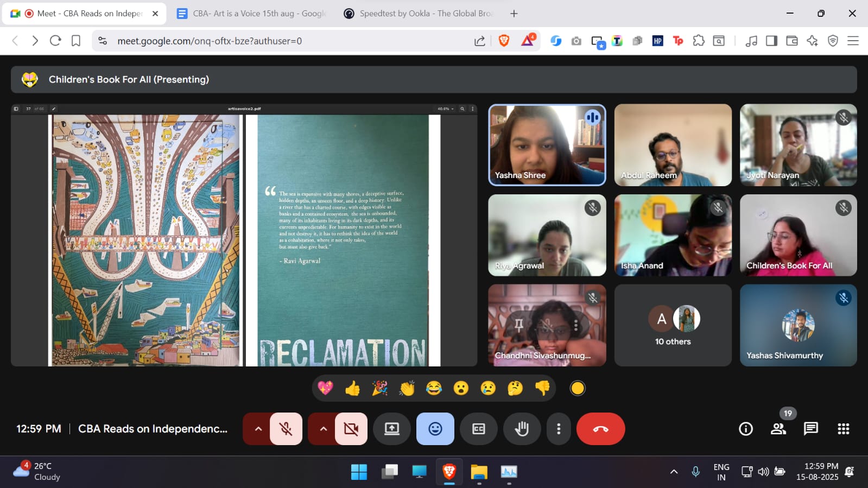868x488 pixels.
Task: Open the more options three-dot menu
Action: pos(558,429)
